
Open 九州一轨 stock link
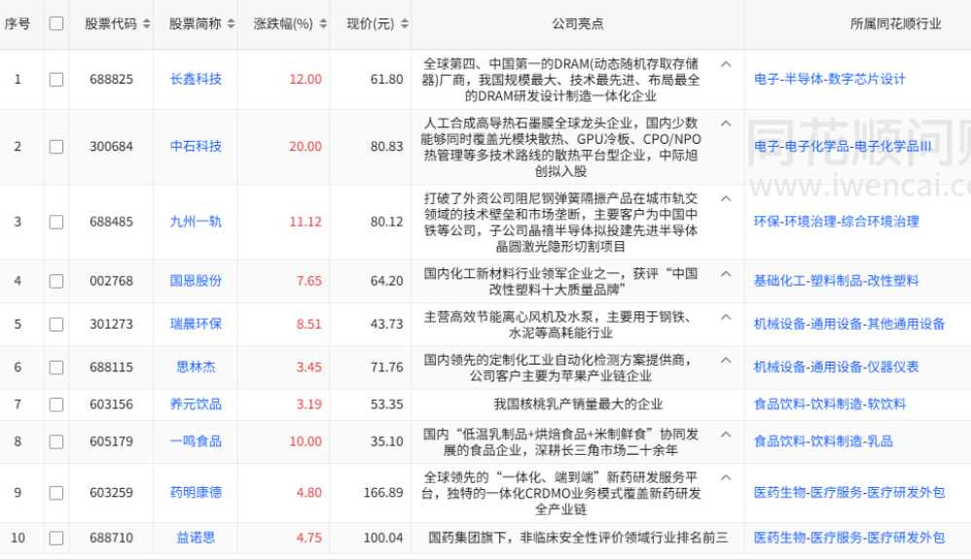click(196, 222)
